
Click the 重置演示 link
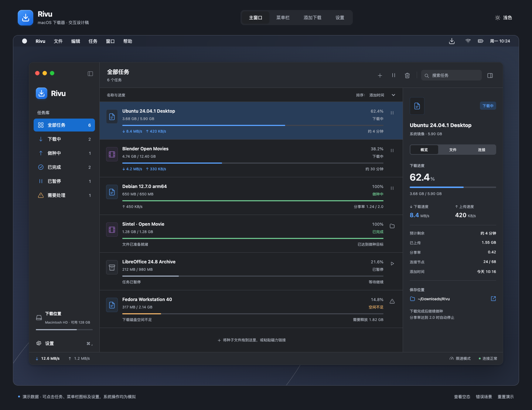(506, 397)
